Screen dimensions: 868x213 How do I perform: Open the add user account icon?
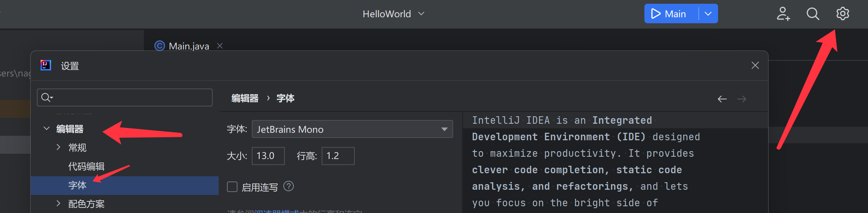pos(783,14)
